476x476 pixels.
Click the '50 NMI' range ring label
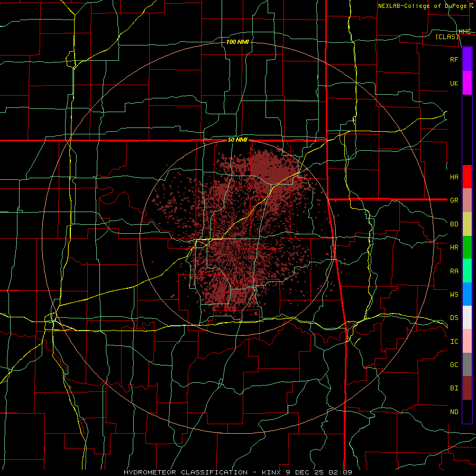[x=237, y=140]
